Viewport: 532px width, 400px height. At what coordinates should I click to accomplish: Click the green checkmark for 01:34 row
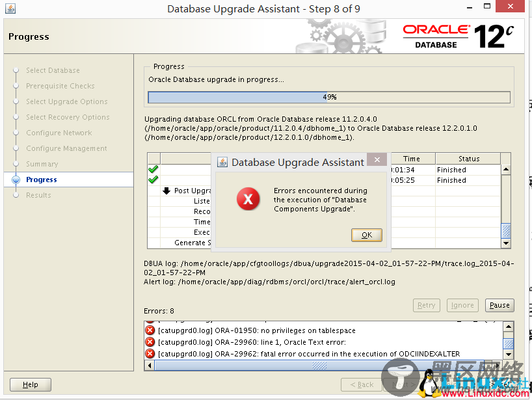[x=153, y=169]
